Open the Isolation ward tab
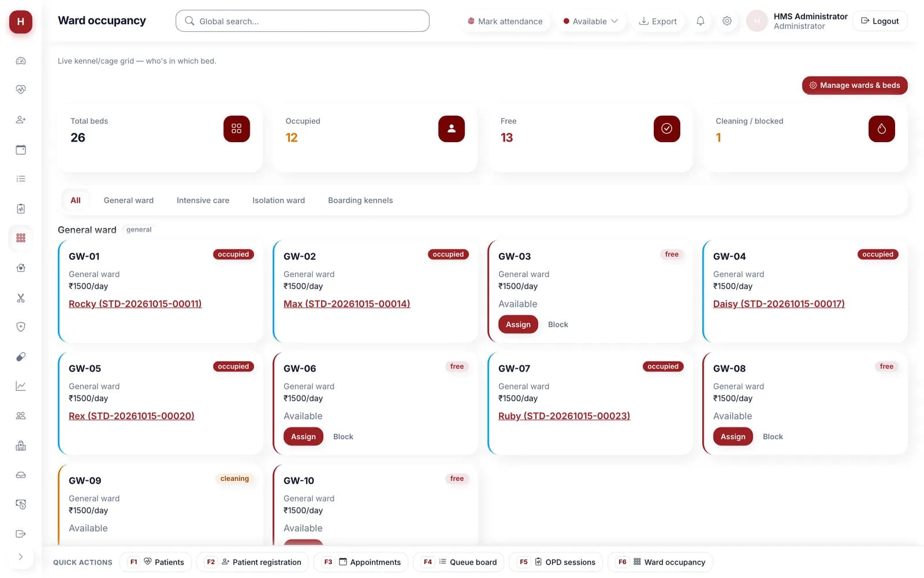Viewport: 924px width, 578px height. click(x=278, y=201)
